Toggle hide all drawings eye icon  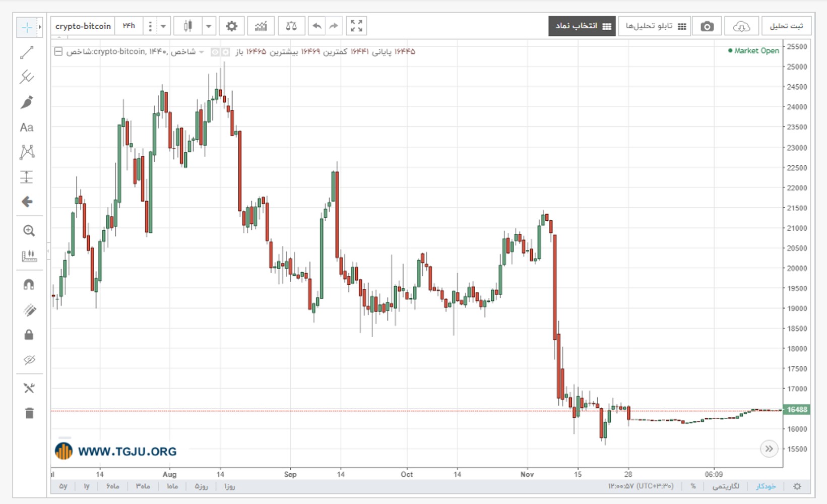pyautogui.click(x=29, y=360)
